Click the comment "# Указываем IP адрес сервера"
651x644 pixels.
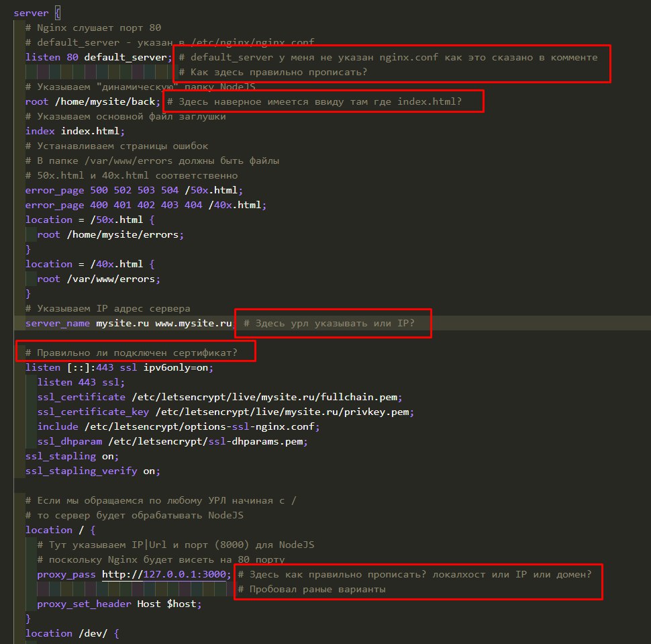(107, 309)
